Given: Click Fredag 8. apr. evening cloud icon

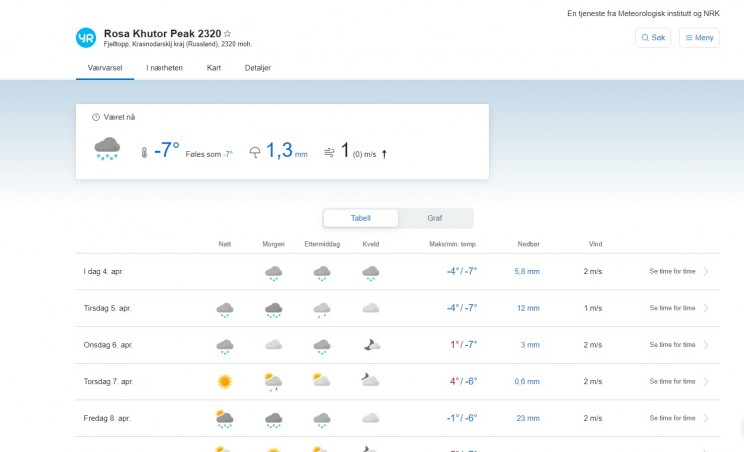Looking at the screenshot, I should [x=371, y=418].
